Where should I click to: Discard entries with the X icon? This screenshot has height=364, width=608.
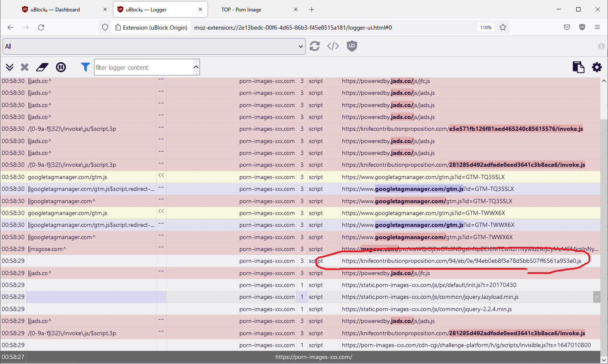coord(24,67)
